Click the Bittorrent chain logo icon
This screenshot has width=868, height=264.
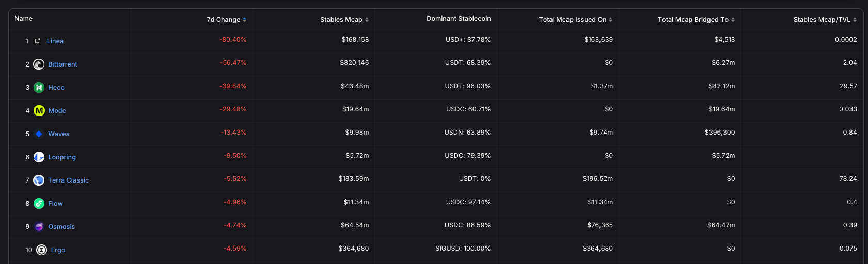39,64
